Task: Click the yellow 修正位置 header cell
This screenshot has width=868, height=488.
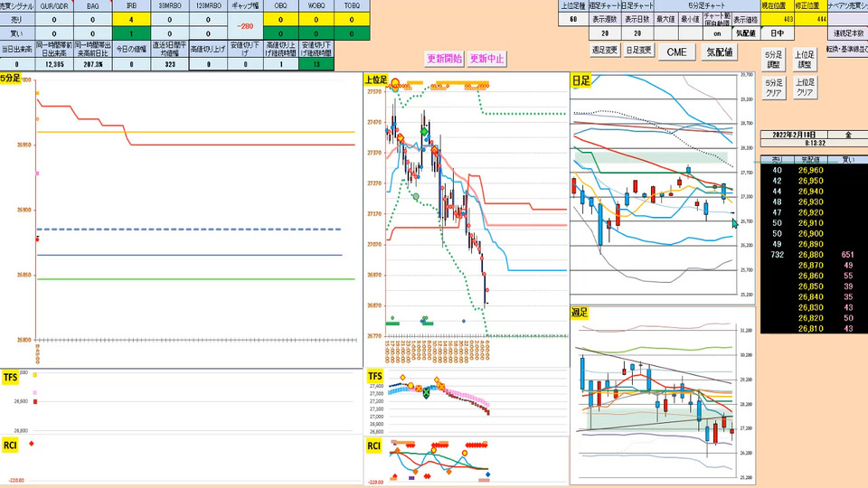Action: (x=810, y=5)
